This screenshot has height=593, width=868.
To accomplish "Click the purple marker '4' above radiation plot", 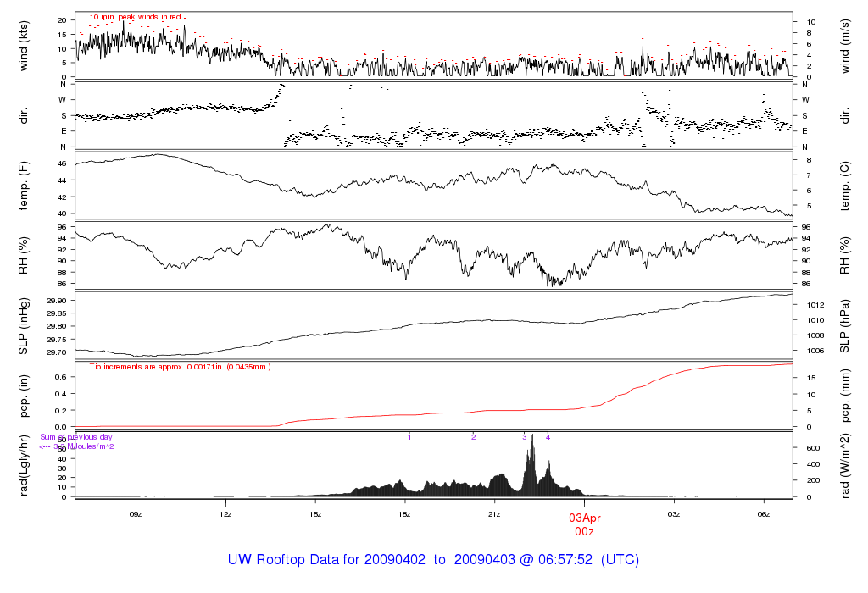I will (x=548, y=437).
